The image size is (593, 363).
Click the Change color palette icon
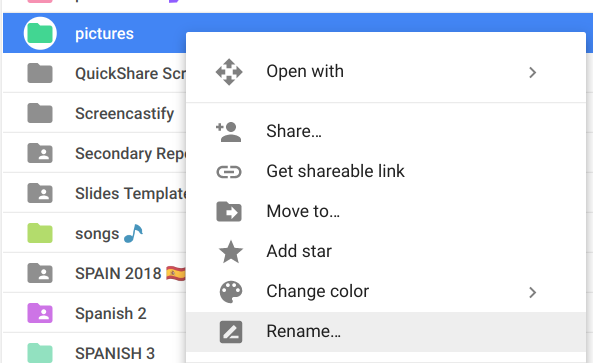pos(231,292)
